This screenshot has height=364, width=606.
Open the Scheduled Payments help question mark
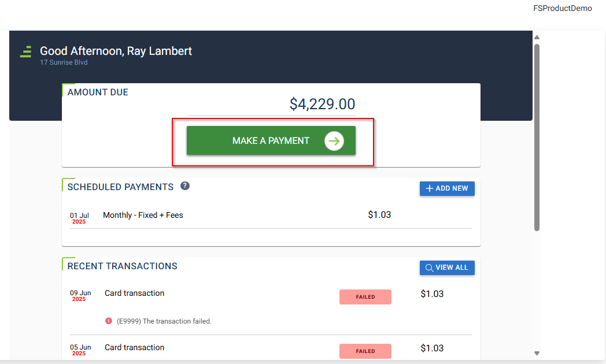pyautogui.click(x=185, y=186)
